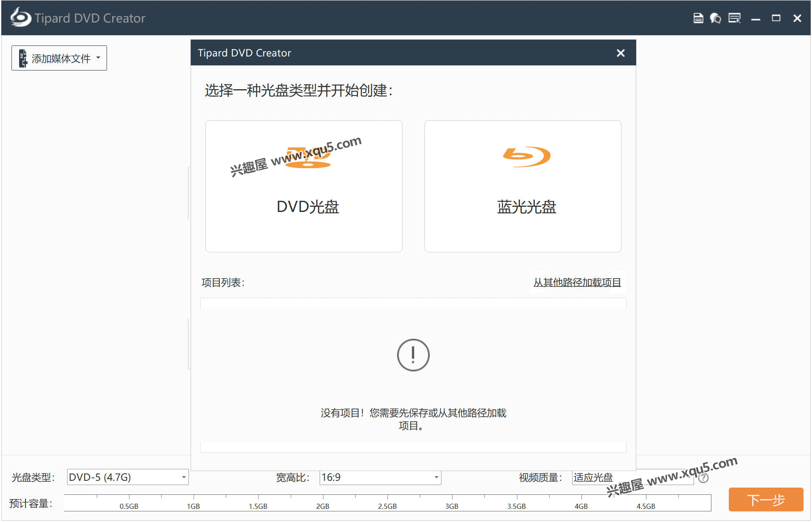Viewport: 812px width, 522px height.
Task: Click the 项目列表 label
Action: click(223, 282)
